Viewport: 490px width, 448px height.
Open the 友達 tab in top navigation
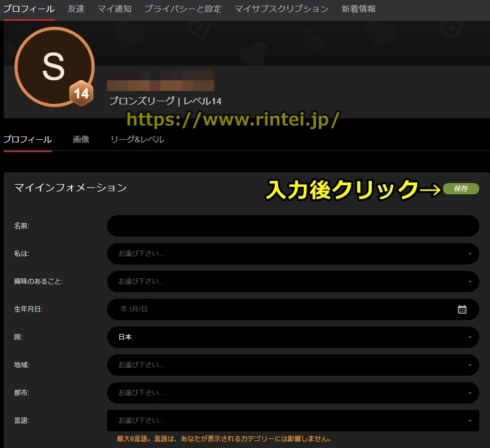(76, 9)
